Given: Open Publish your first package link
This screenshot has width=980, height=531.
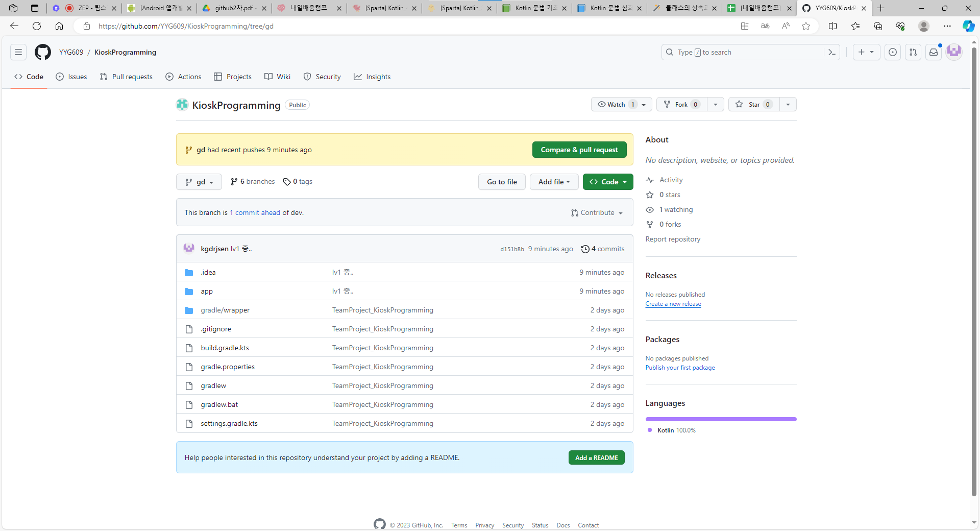Looking at the screenshot, I should 680,368.
